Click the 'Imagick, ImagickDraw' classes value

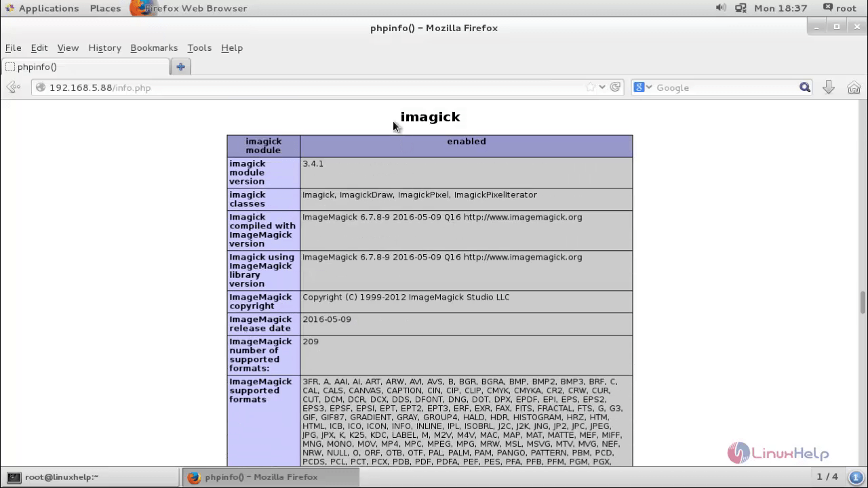[x=420, y=195]
